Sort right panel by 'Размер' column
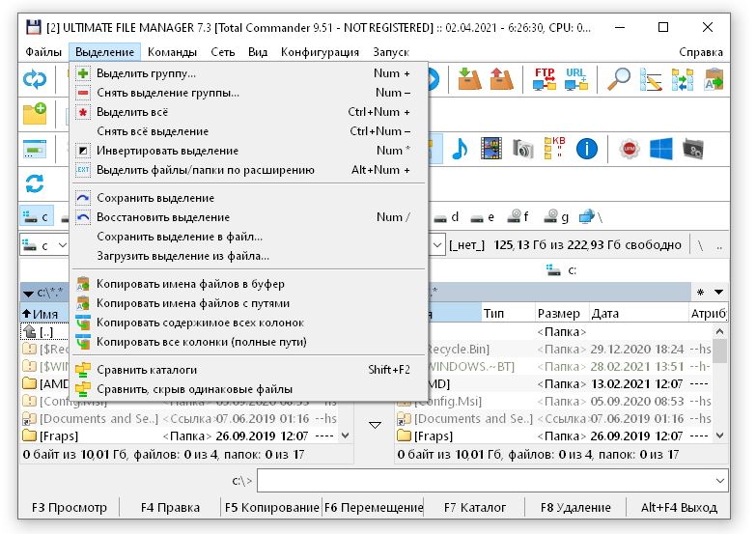The width and height of the screenshot is (756, 534). pyautogui.click(x=562, y=314)
